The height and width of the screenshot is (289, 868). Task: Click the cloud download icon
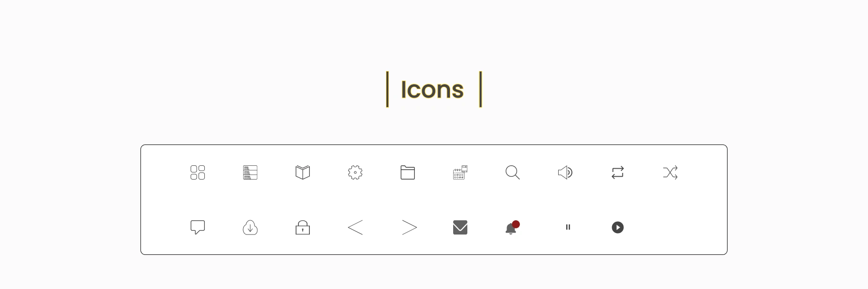click(x=250, y=227)
